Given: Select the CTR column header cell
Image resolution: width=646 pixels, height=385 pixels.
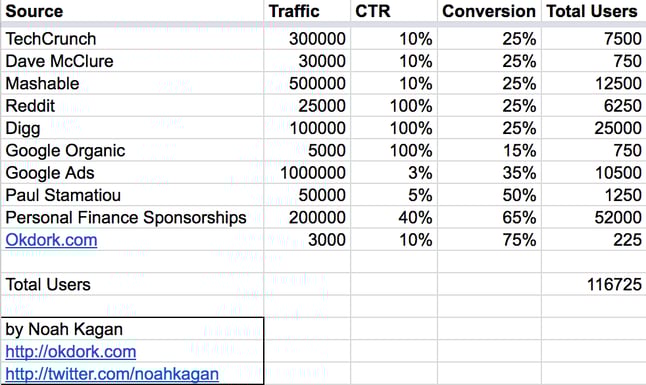Looking at the screenshot, I should 394,11.
